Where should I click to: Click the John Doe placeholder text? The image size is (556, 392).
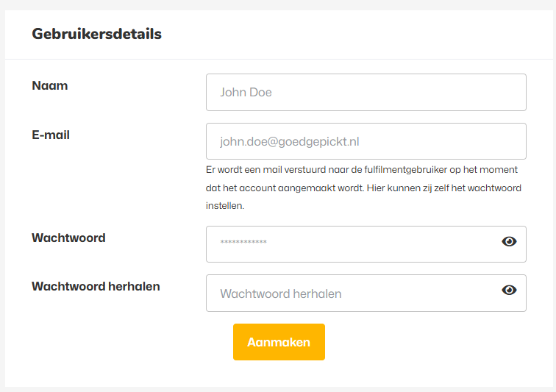(x=246, y=93)
